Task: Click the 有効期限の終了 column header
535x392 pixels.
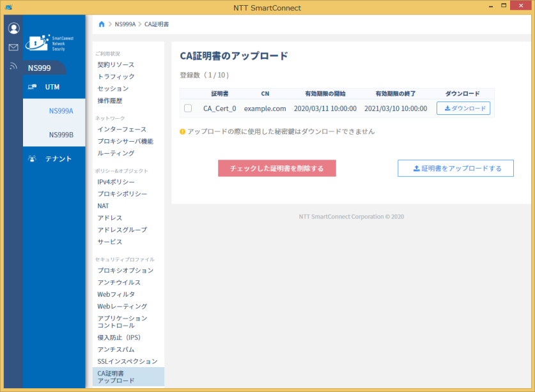Action: click(x=396, y=93)
